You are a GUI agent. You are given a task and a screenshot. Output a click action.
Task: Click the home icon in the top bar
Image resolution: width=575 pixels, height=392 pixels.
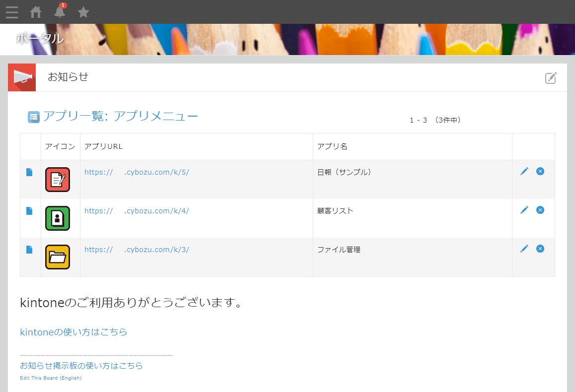point(35,12)
